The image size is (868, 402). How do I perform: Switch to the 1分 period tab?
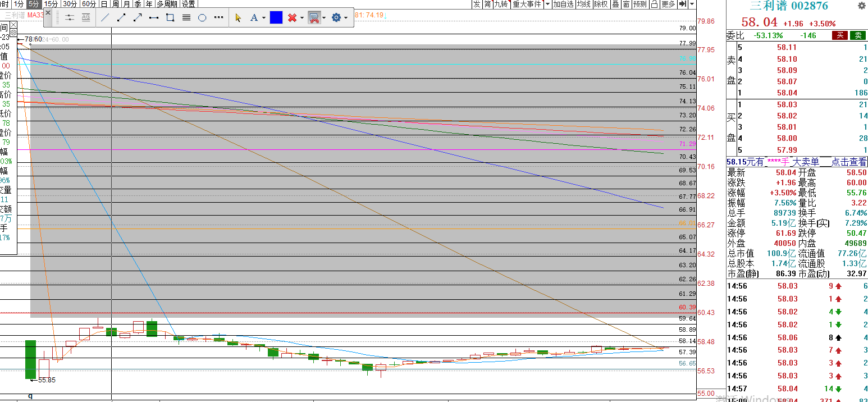tap(19, 4)
